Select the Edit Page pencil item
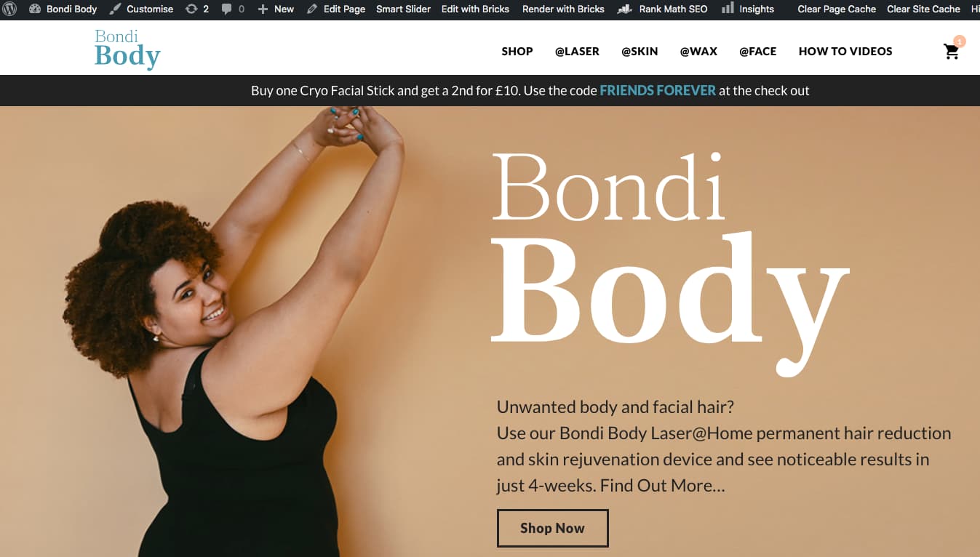The height and width of the screenshot is (557, 980). (336, 9)
